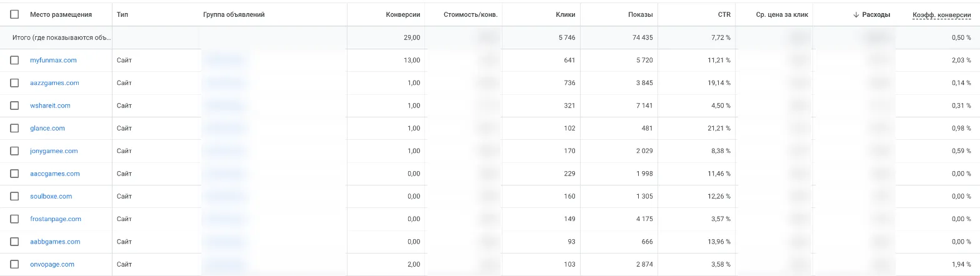Open ad group link in aaccgames.com row
Screen dimensions: 980x276
click(x=224, y=174)
